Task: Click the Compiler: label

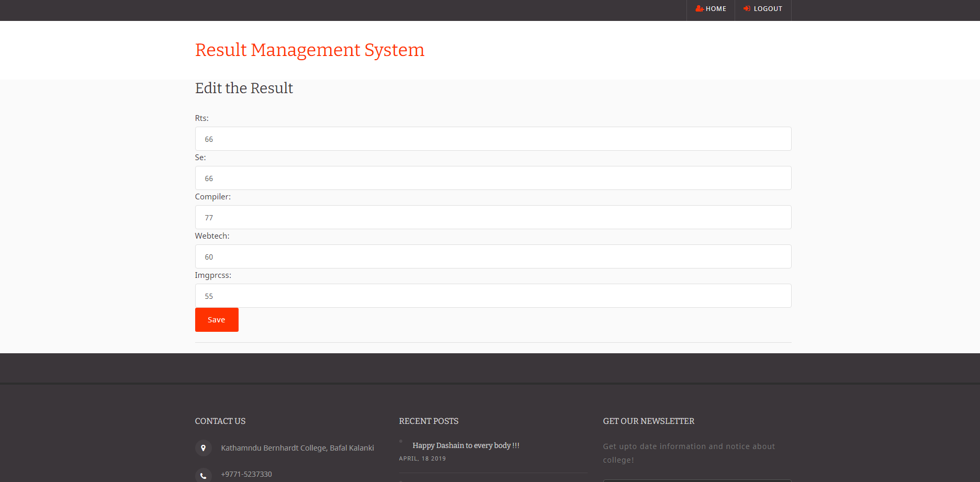Action: pos(213,197)
